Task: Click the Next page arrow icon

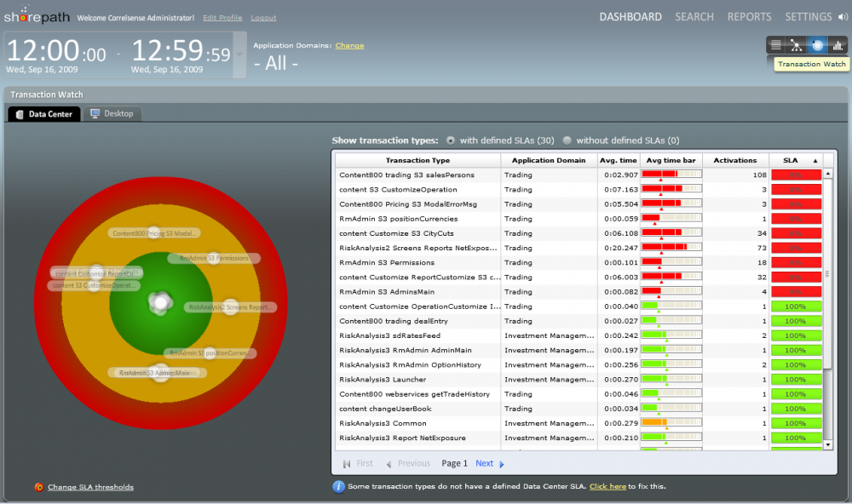Action: click(502, 464)
